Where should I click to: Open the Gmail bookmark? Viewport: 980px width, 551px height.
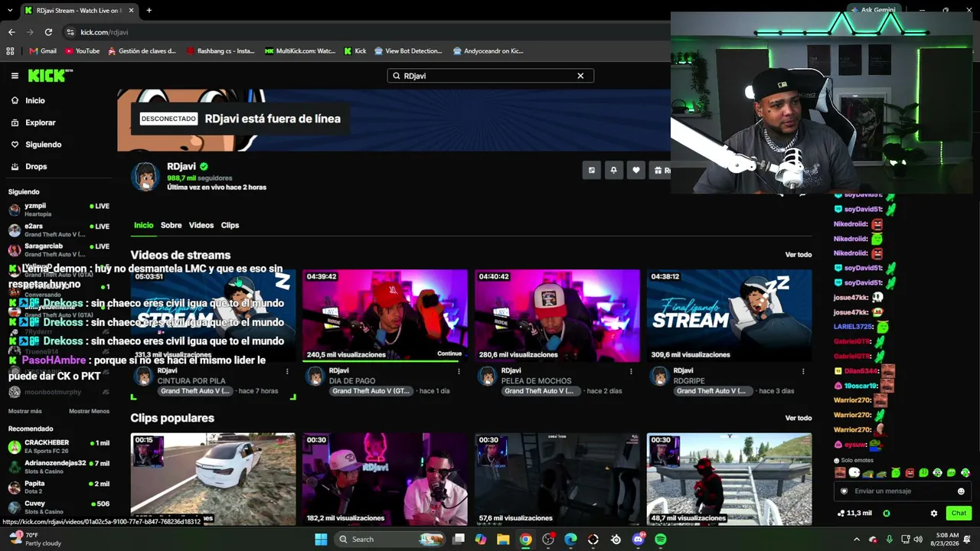tap(43, 51)
